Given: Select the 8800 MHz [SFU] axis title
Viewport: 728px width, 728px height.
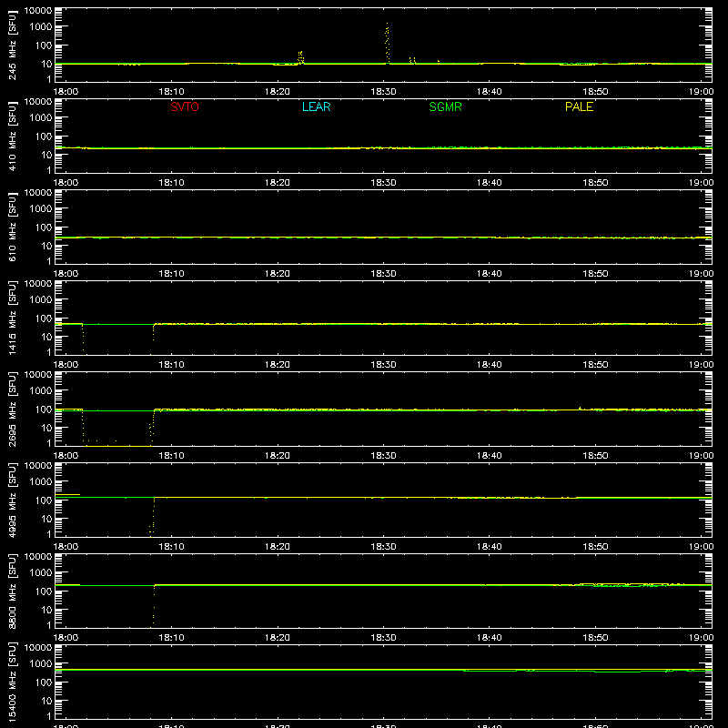Looking at the screenshot, I should click(x=12, y=591).
